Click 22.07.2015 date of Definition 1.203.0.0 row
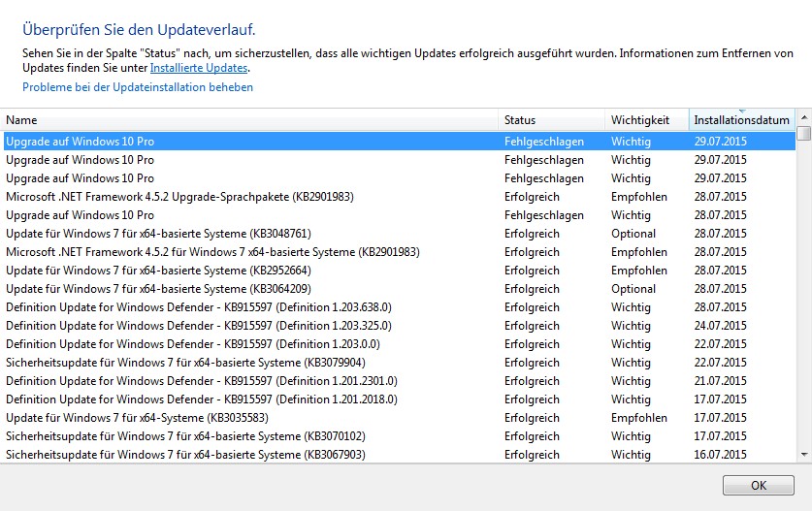812x511 pixels. pyautogui.click(x=721, y=344)
